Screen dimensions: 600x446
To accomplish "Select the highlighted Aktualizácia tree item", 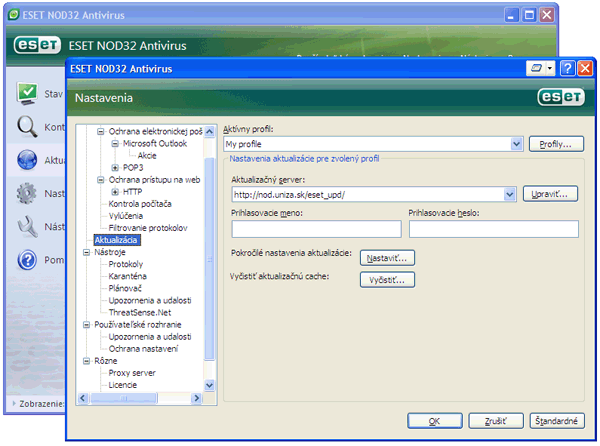I will tap(116, 240).
